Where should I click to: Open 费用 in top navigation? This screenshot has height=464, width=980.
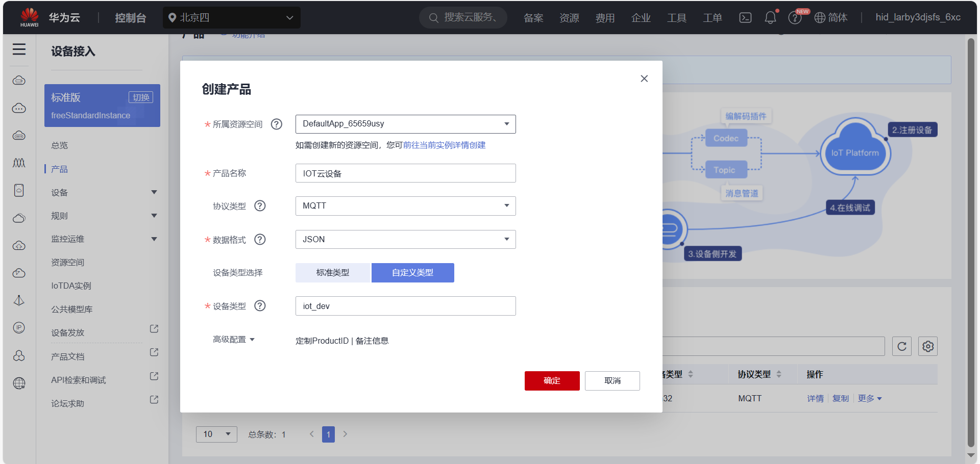tap(605, 18)
